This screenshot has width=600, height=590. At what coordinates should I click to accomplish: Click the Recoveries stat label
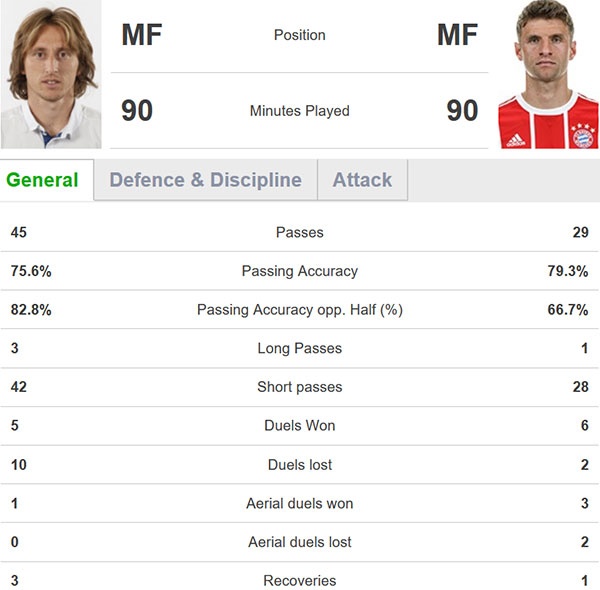coord(300,581)
